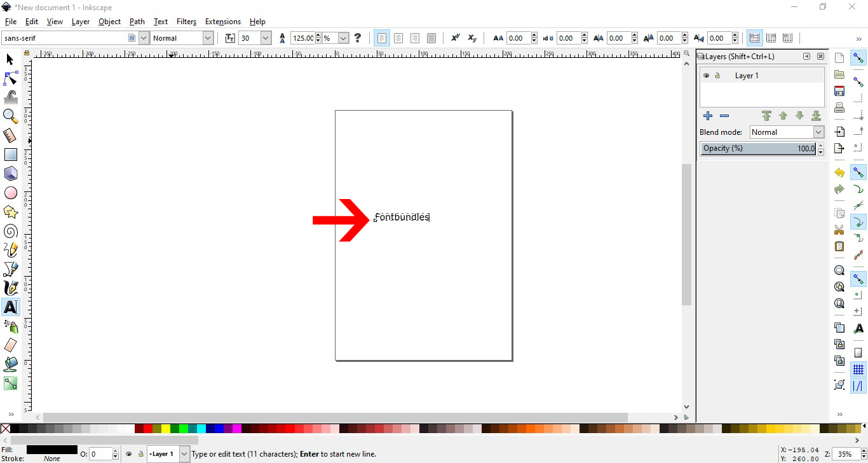
Task: Delete current layer with minus icon
Action: click(724, 116)
